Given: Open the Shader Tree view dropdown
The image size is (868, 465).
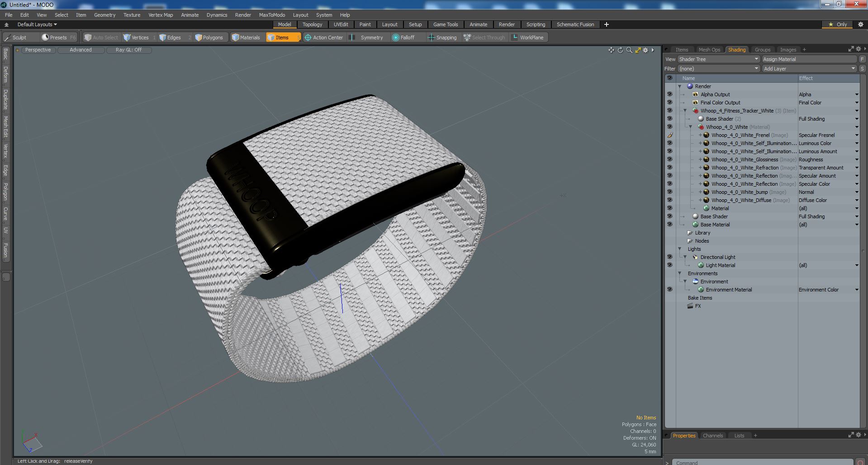Looking at the screenshot, I should click(x=718, y=59).
